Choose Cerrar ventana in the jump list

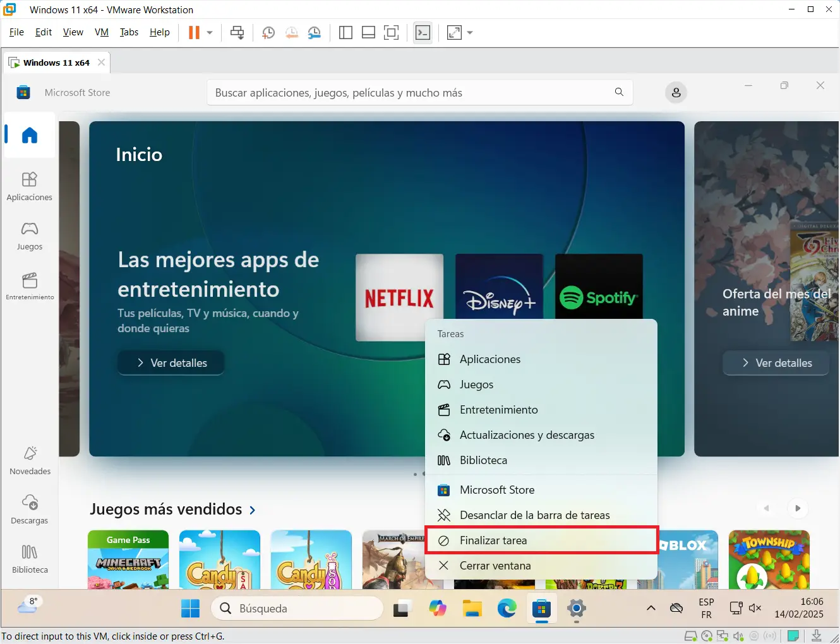541,566
